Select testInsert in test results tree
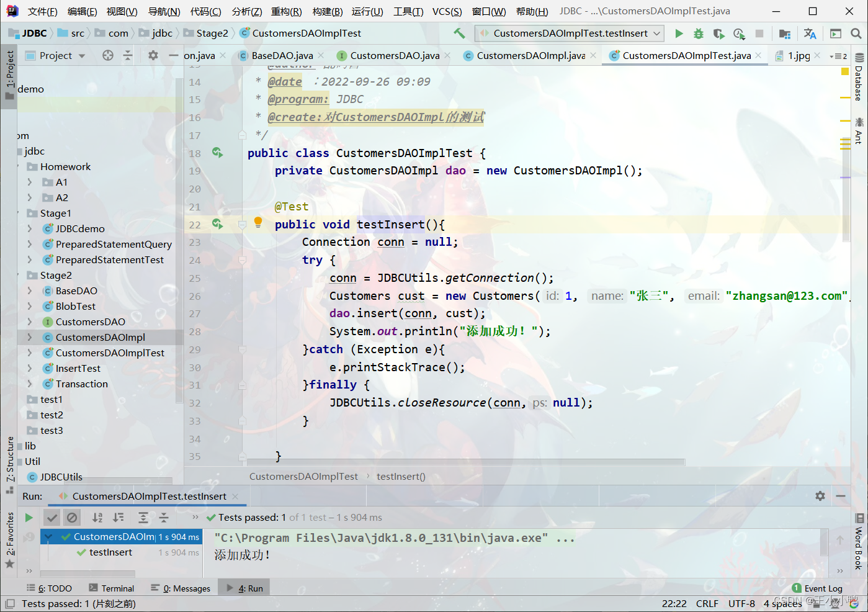 (110, 552)
